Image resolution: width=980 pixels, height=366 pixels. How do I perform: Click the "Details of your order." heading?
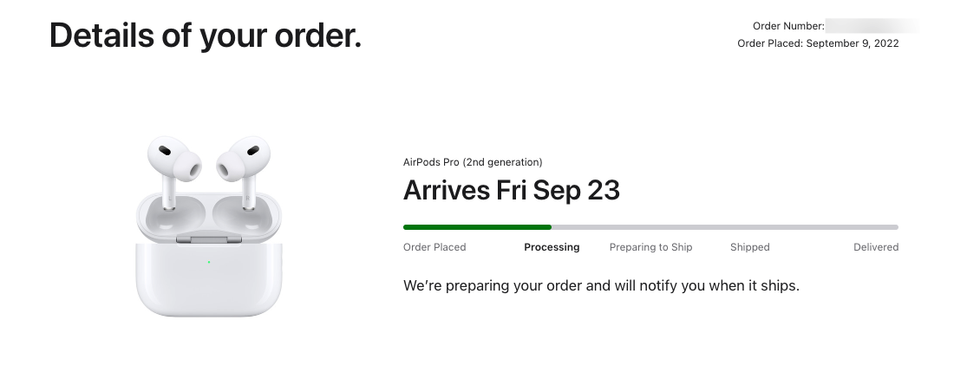pos(206,35)
